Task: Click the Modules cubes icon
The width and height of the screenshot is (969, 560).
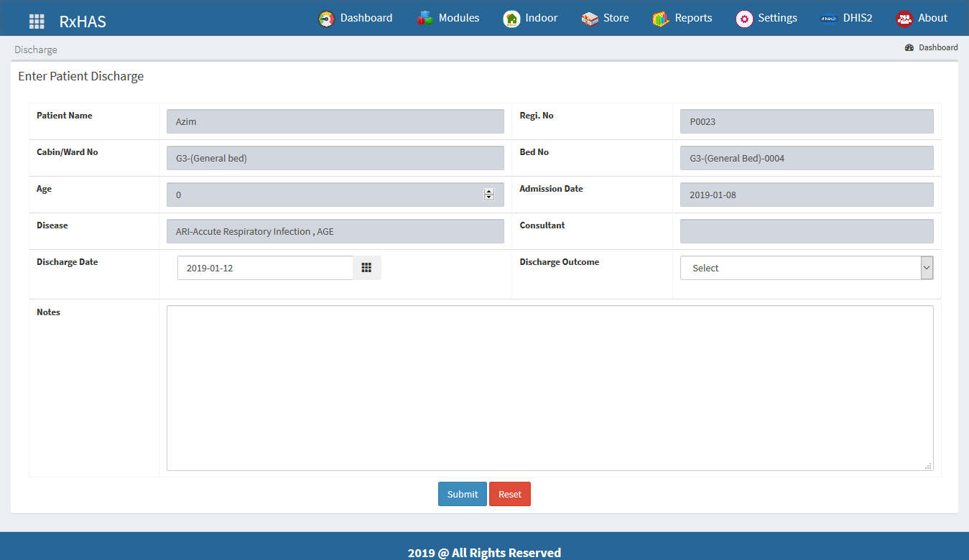Action: [425, 19]
